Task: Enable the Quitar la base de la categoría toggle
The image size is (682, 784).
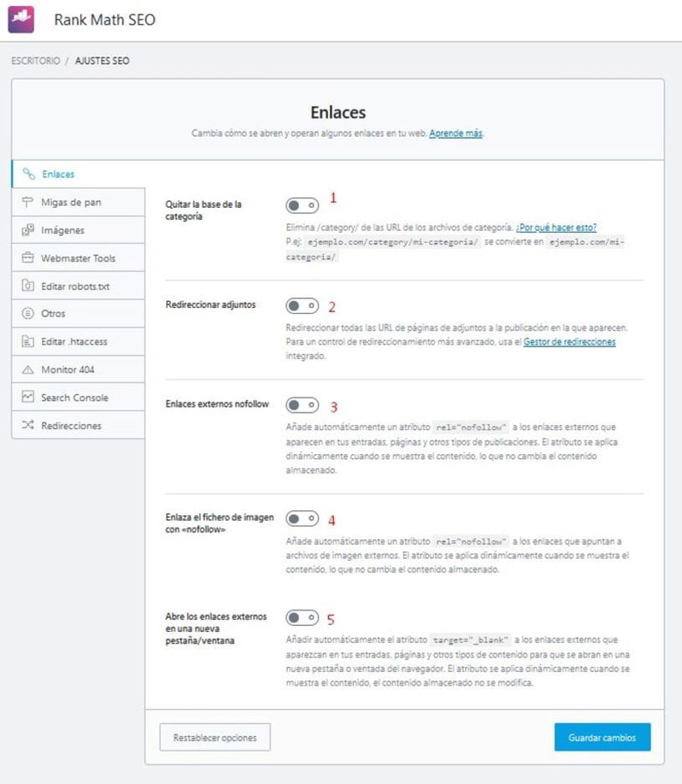Action: (303, 205)
